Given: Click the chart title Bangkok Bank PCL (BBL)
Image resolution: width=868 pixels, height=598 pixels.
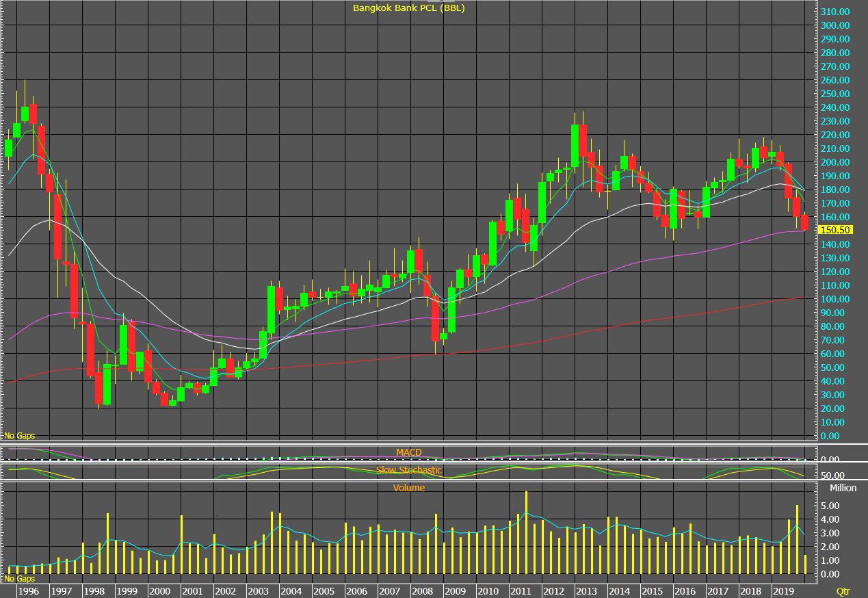Looking at the screenshot, I should coord(408,8).
